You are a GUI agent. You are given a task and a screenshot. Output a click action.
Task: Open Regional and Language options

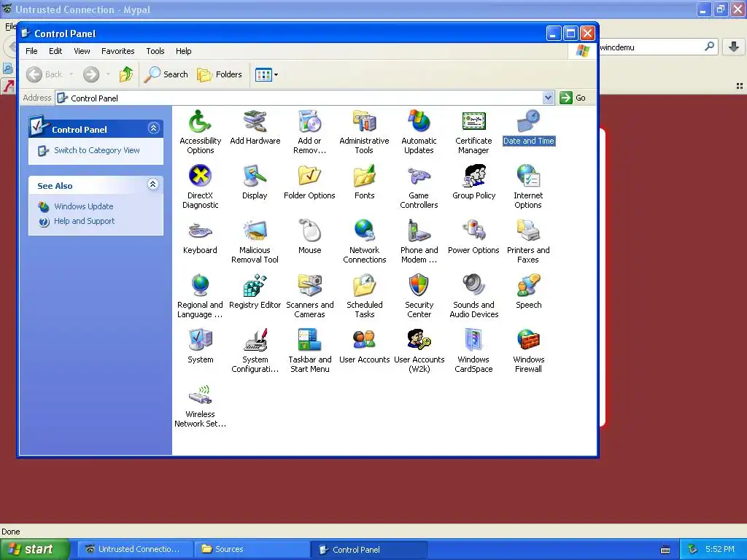200,286
